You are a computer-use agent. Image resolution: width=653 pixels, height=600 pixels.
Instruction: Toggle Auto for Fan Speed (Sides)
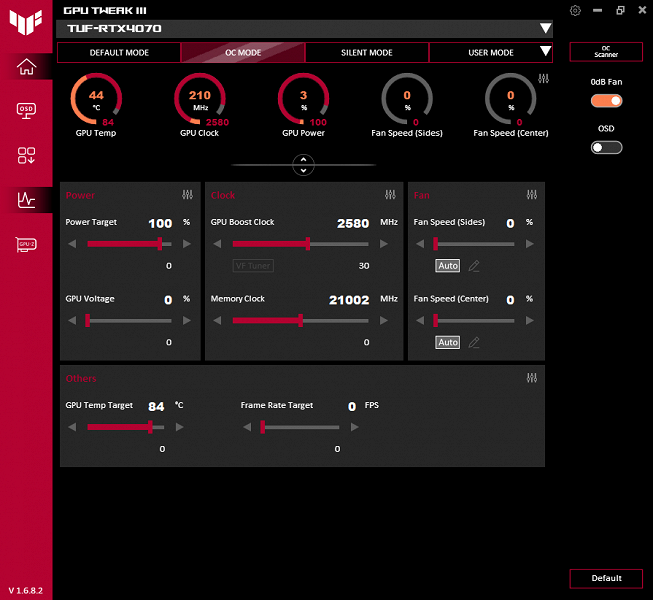pos(448,266)
